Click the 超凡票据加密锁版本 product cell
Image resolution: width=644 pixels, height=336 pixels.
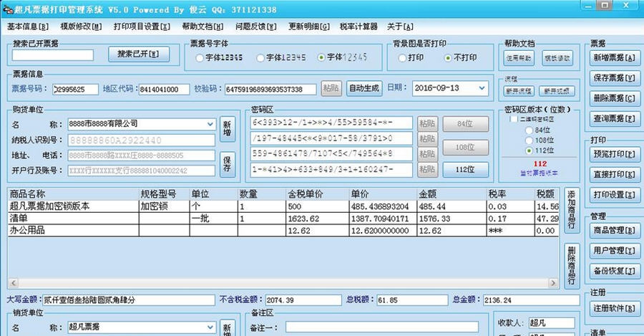click(x=74, y=206)
